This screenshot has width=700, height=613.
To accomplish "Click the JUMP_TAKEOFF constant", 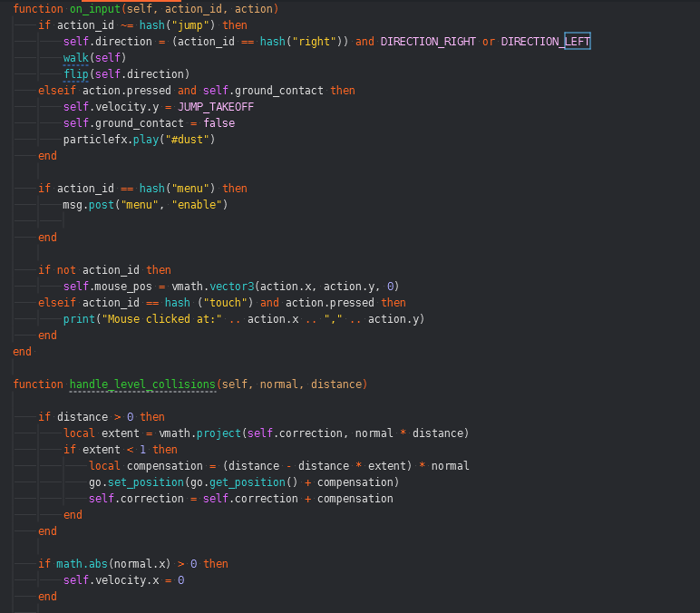I will (x=216, y=107).
